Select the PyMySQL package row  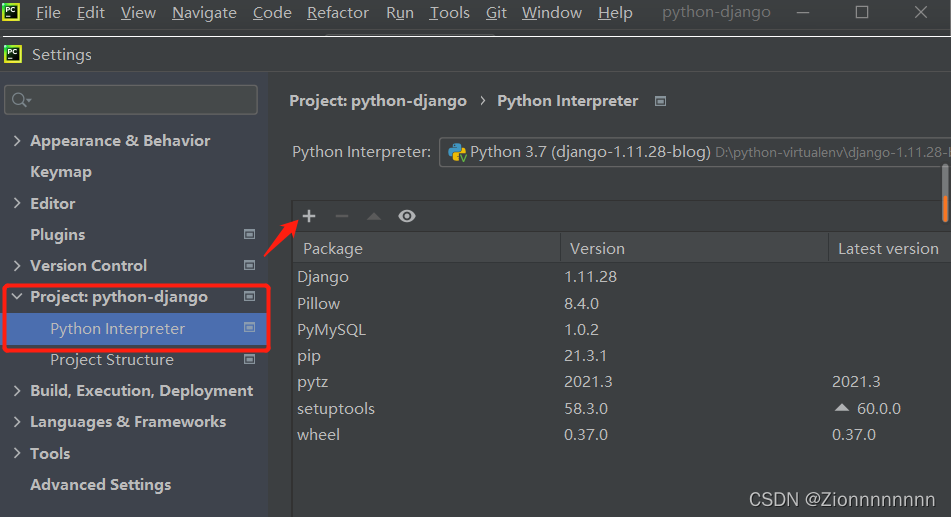[621, 329]
